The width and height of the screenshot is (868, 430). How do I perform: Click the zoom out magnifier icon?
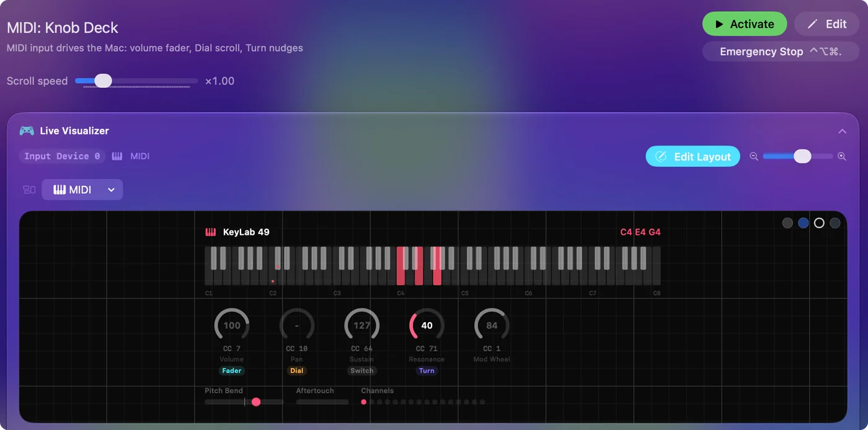[x=754, y=157]
